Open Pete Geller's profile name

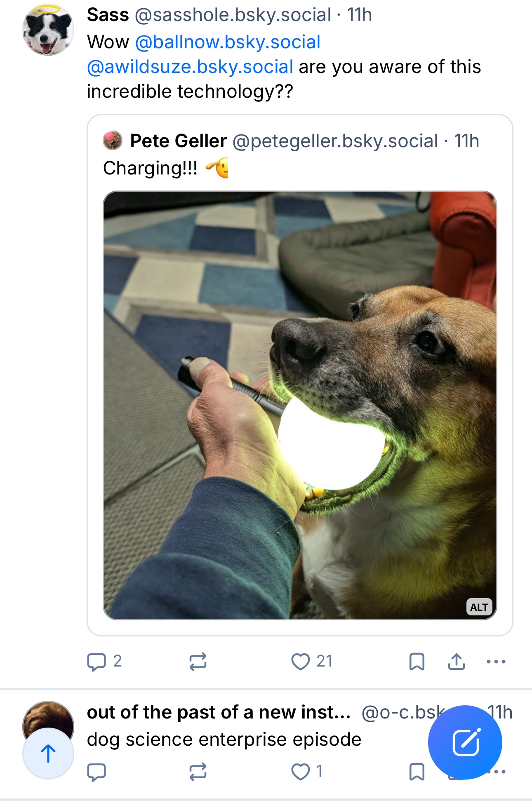point(178,141)
